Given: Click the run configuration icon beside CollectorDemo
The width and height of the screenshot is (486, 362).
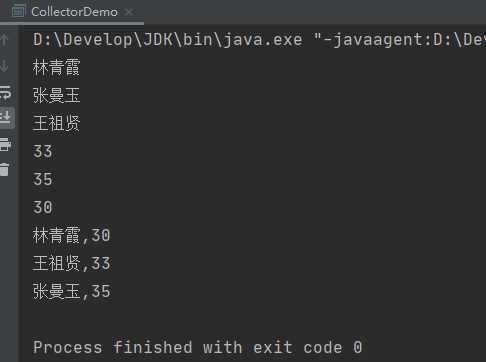Looking at the screenshot, I should [18, 11].
